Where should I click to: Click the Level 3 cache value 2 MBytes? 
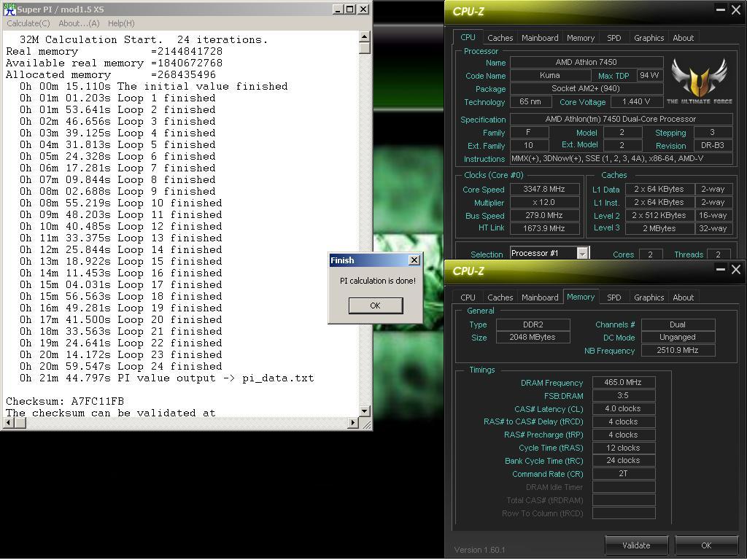[x=659, y=228]
